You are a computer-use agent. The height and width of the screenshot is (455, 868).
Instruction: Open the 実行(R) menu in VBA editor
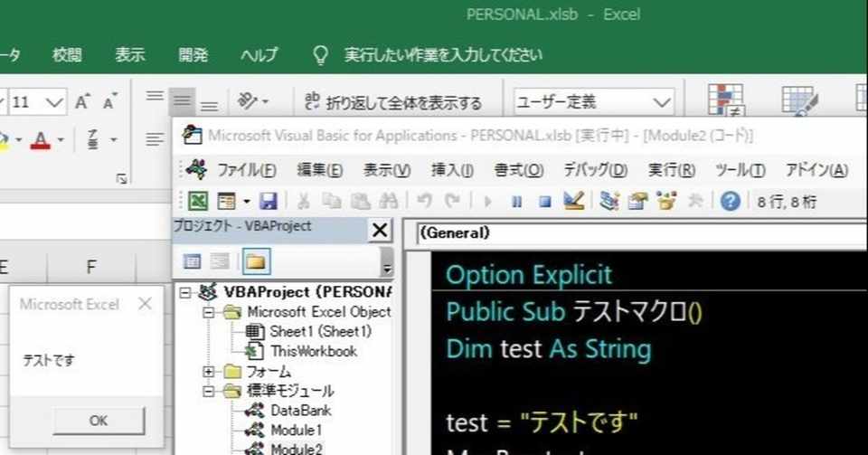(671, 170)
